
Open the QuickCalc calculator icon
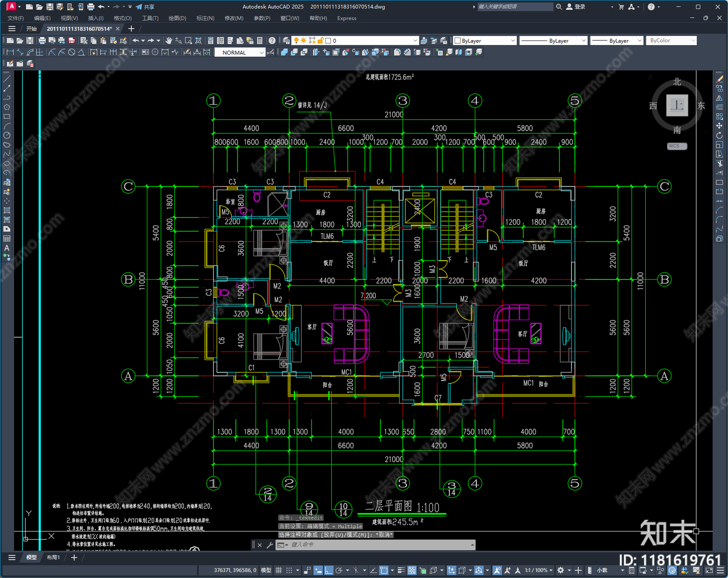coord(260,41)
